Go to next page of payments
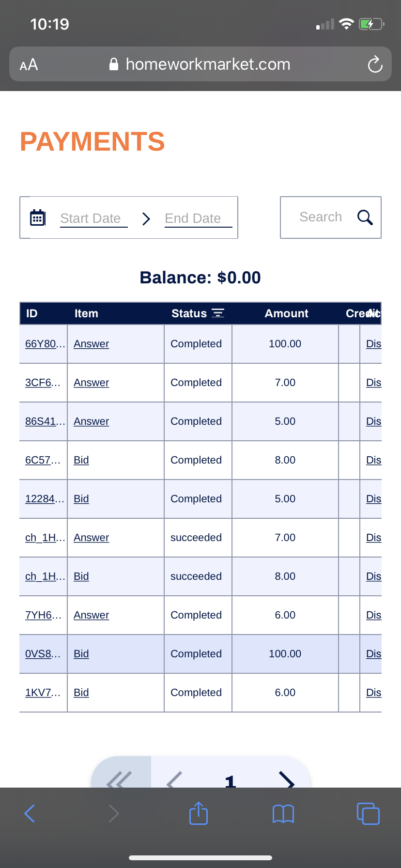Image resolution: width=401 pixels, height=868 pixels. pos(287,779)
